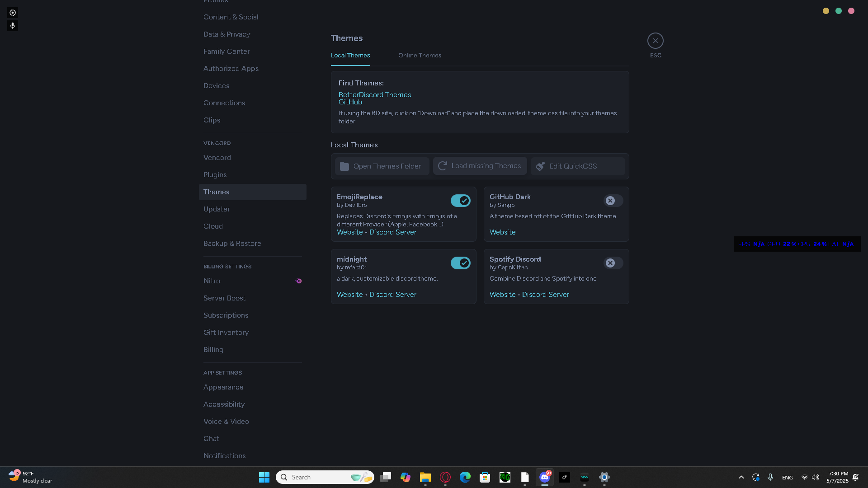Switch to the Online Themes tab

pyautogui.click(x=420, y=55)
